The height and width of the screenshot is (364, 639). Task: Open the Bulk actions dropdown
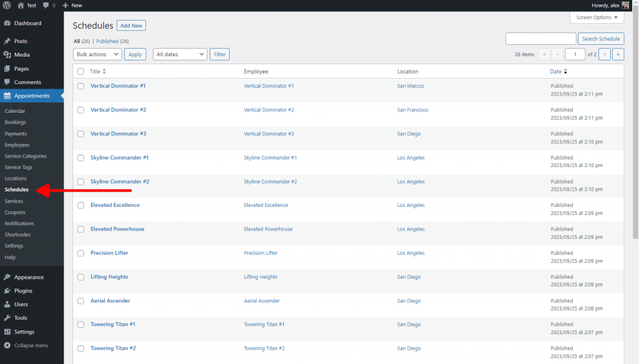click(97, 54)
